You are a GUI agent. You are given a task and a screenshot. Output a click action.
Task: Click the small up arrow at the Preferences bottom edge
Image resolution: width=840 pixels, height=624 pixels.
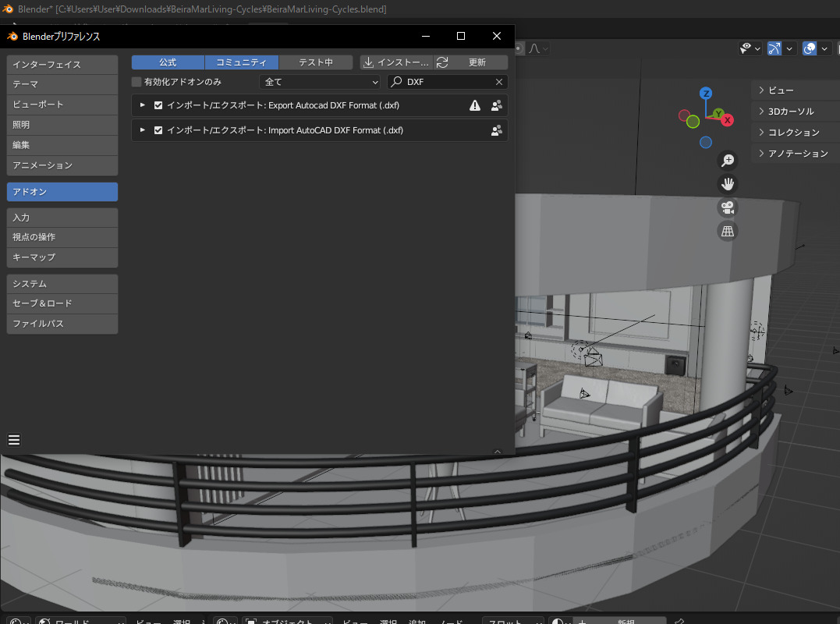pyautogui.click(x=497, y=452)
